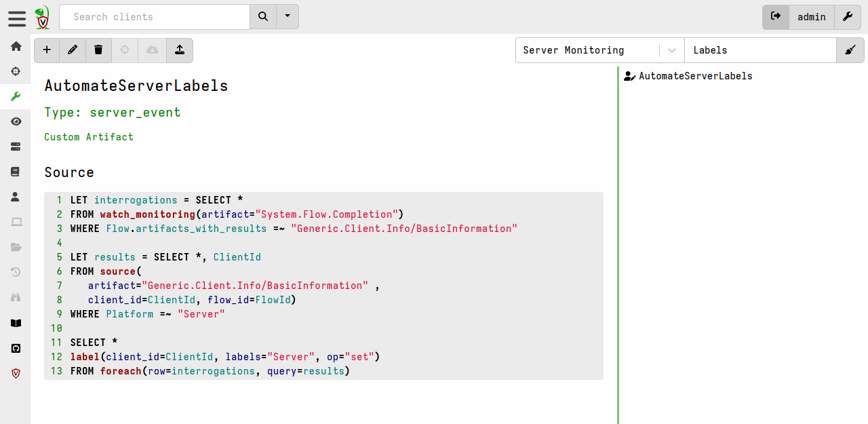Toggle the hamburger navigation menu
This screenshot has height=424, width=868.
(17, 18)
